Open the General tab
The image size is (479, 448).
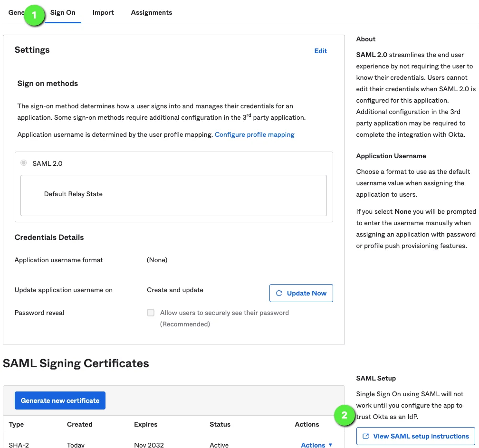click(x=16, y=12)
